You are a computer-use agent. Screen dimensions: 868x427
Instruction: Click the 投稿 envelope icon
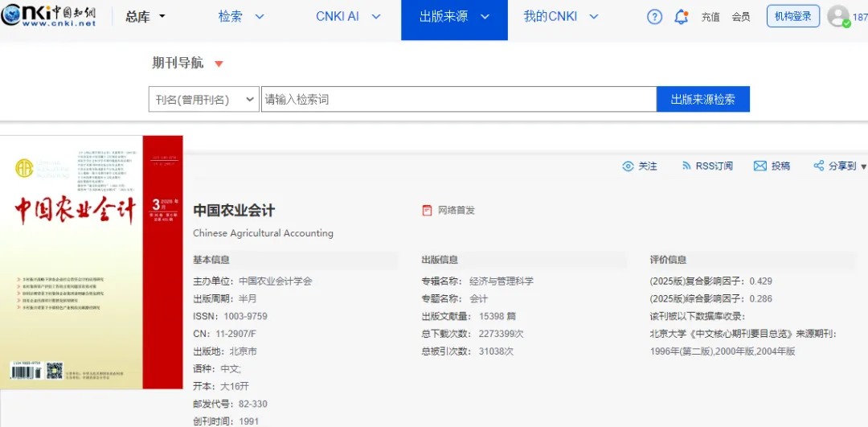760,166
